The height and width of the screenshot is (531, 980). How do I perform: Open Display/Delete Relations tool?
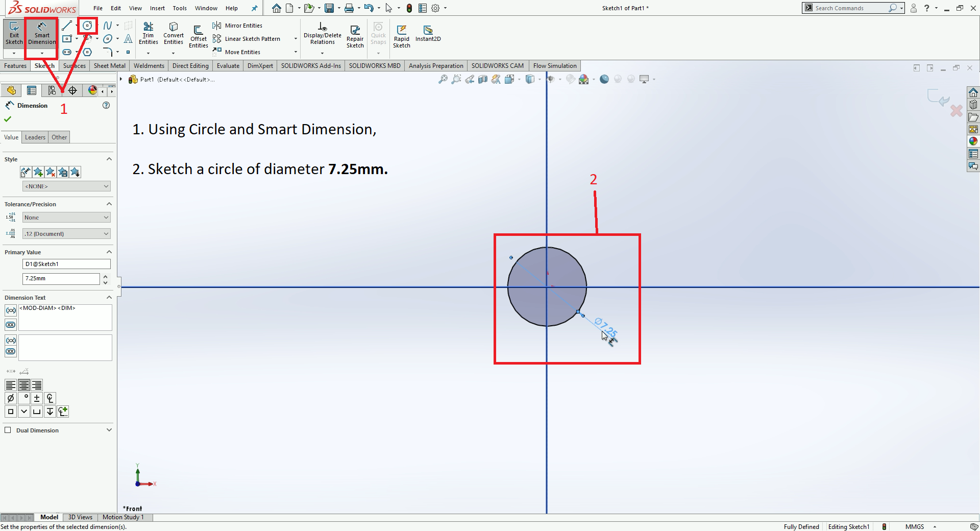(323, 34)
